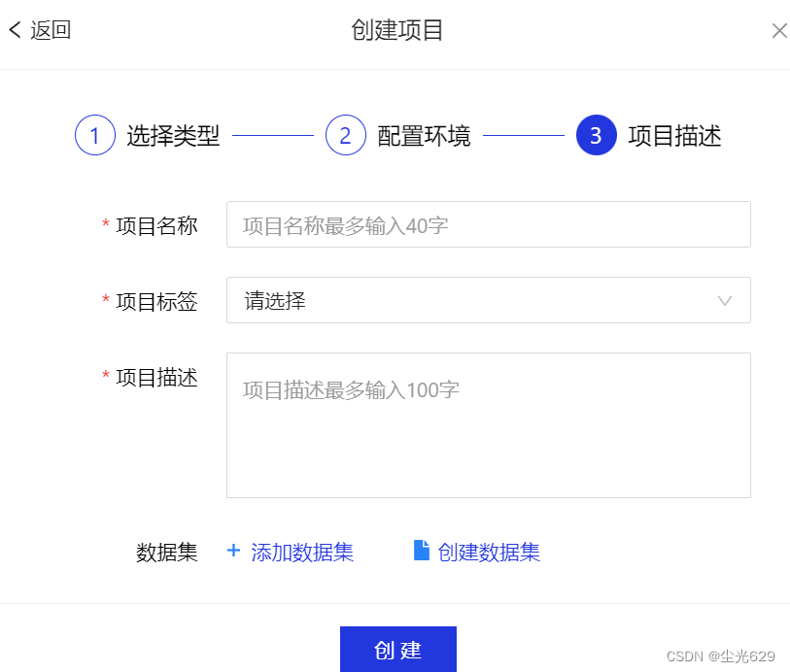
Task: Click the 数据集 field label
Action: [x=167, y=553]
